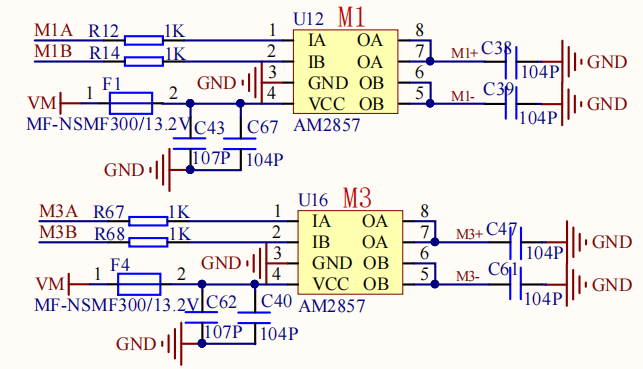
Task: Click the 107P value of C43
Action: [211, 158]
